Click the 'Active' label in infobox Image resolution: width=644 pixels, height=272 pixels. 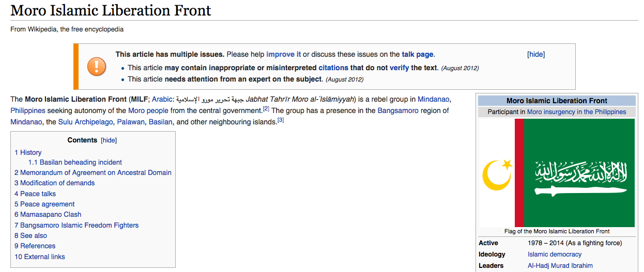pyautogui.click(x=488, y=243)
